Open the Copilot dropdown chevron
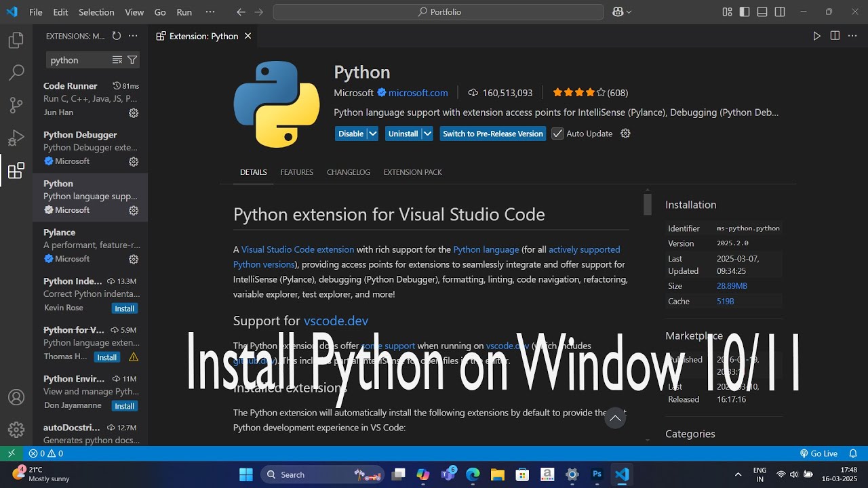 pyautogui.click(x=629, y=12)
